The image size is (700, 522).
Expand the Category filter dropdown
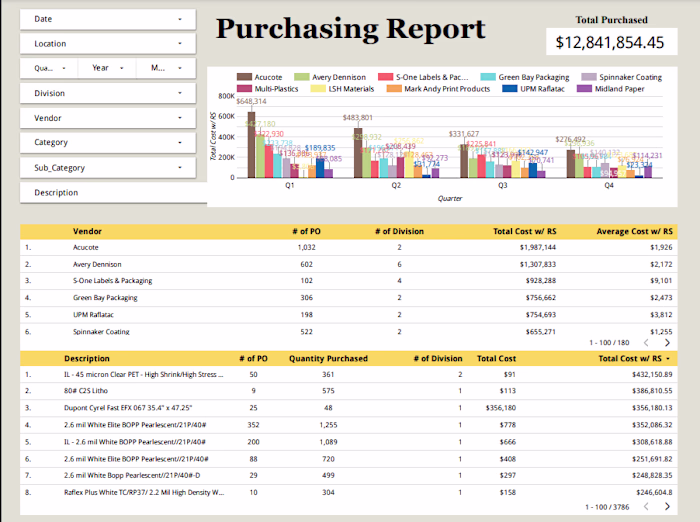click(108, 142)
